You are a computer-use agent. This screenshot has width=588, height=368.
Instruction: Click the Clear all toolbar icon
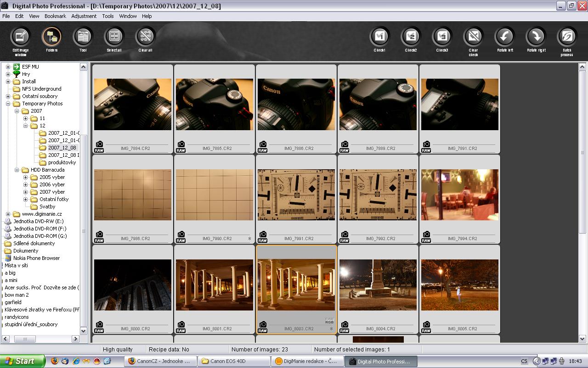tap(145, 37)
